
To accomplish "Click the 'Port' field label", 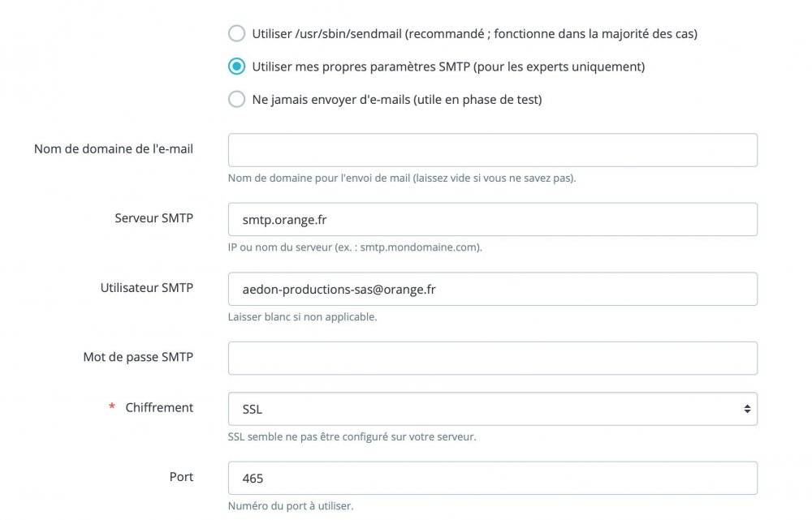I will (181, 476).
